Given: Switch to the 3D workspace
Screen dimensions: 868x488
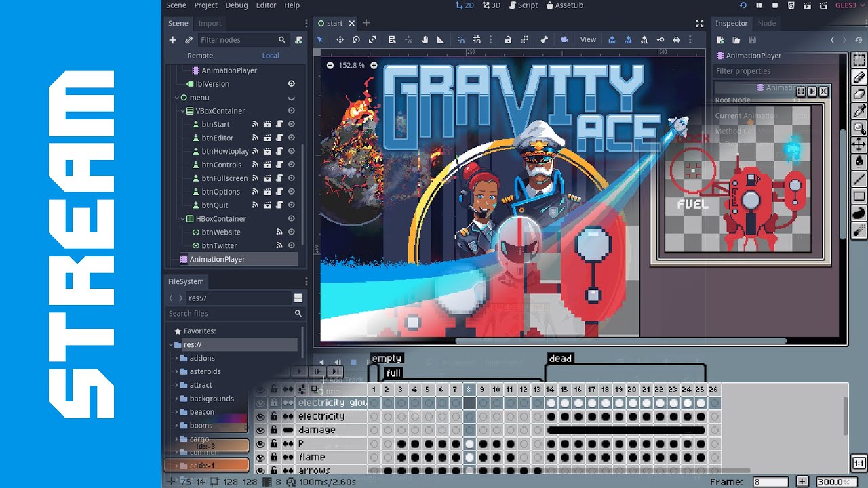Looking at the screenshot, I should [492, 5].
